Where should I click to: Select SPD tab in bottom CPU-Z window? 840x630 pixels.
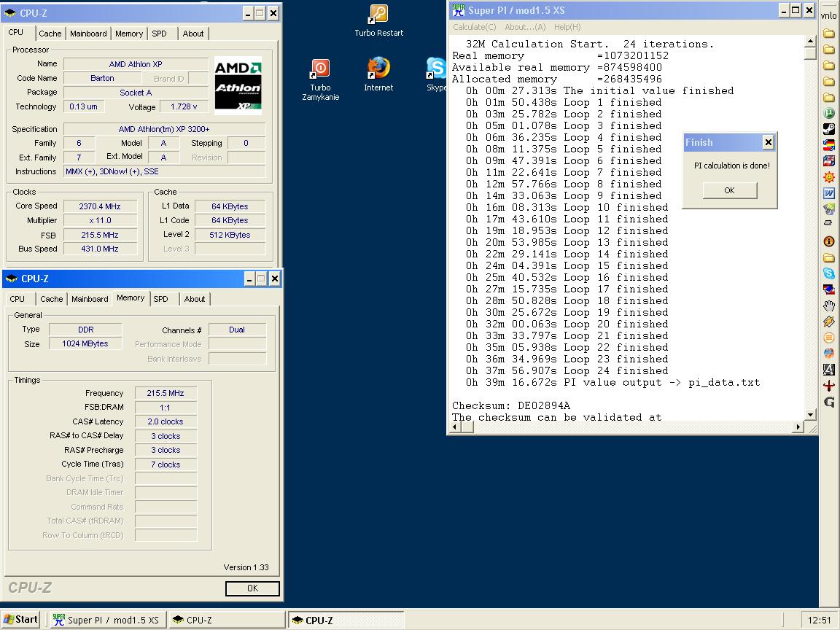click(160, 299)
